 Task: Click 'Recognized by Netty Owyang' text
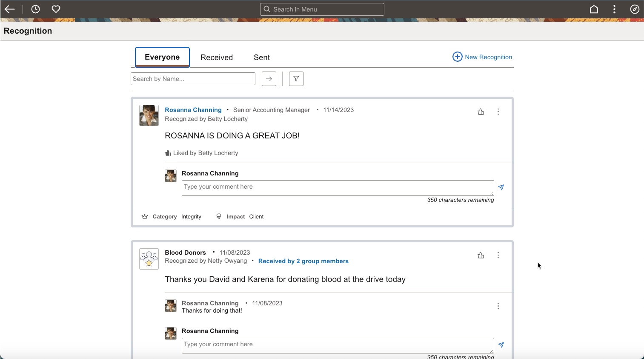pos(206,261)
